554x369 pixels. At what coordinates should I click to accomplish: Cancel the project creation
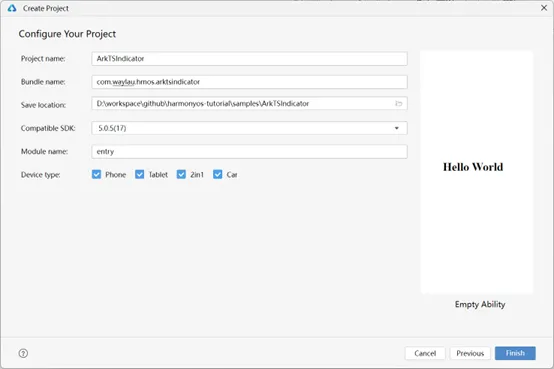(x=425, y=353)
